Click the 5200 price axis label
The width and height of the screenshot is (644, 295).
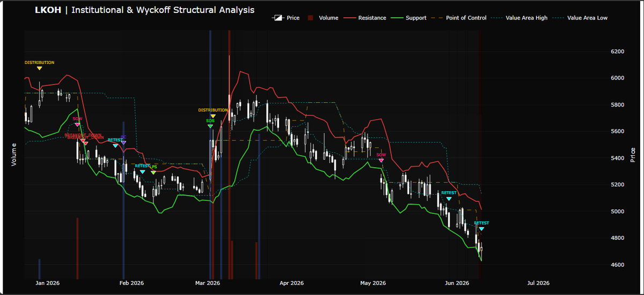[617, 185]
